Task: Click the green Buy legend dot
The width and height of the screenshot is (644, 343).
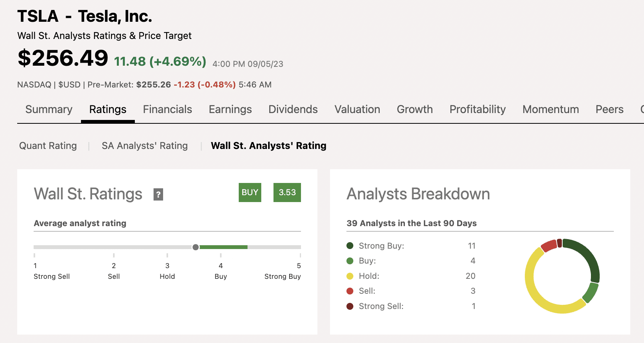Action: [350, 261]
